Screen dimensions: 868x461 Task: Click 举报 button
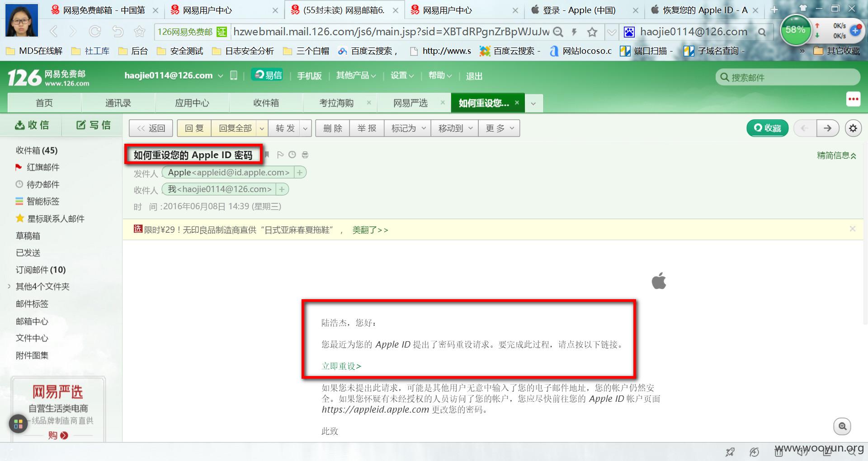367,128
